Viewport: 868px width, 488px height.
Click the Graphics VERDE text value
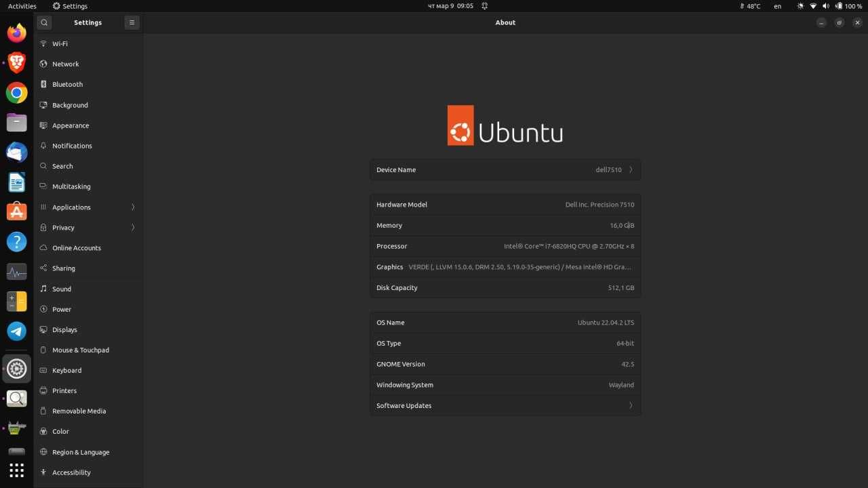(x=521, y=267)
